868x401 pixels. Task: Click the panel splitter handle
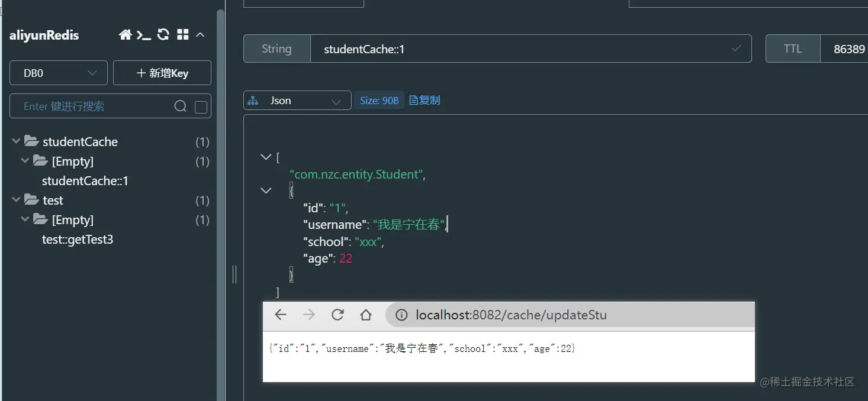[x=234, y=274]
